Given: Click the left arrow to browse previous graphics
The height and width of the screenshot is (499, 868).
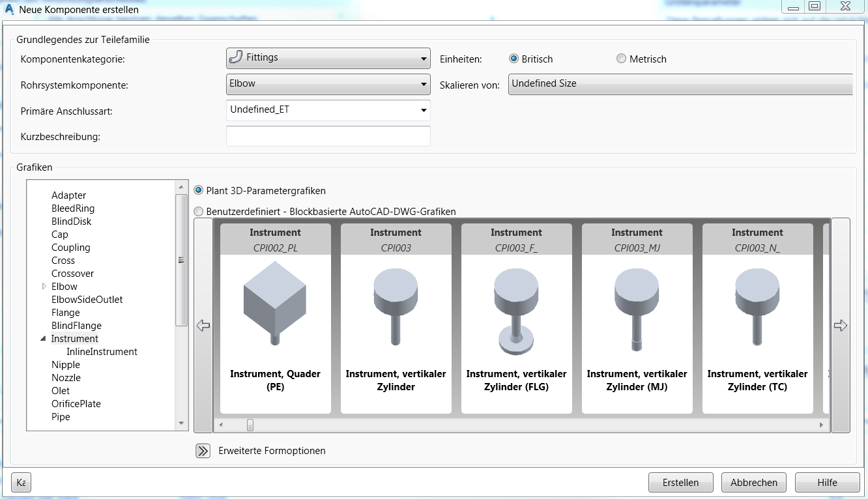Looking at the screenshot, I should click(203, 325).
